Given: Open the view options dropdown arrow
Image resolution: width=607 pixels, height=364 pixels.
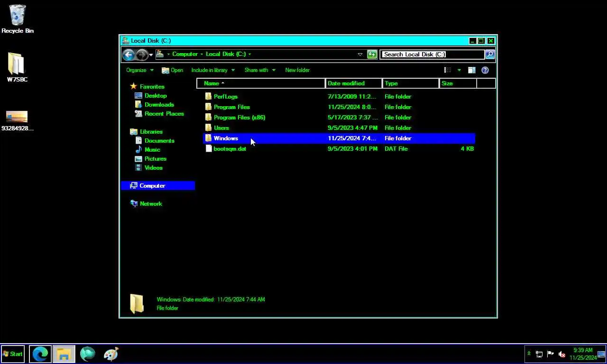Looking at the screenshot, I should tap(459, 70).
